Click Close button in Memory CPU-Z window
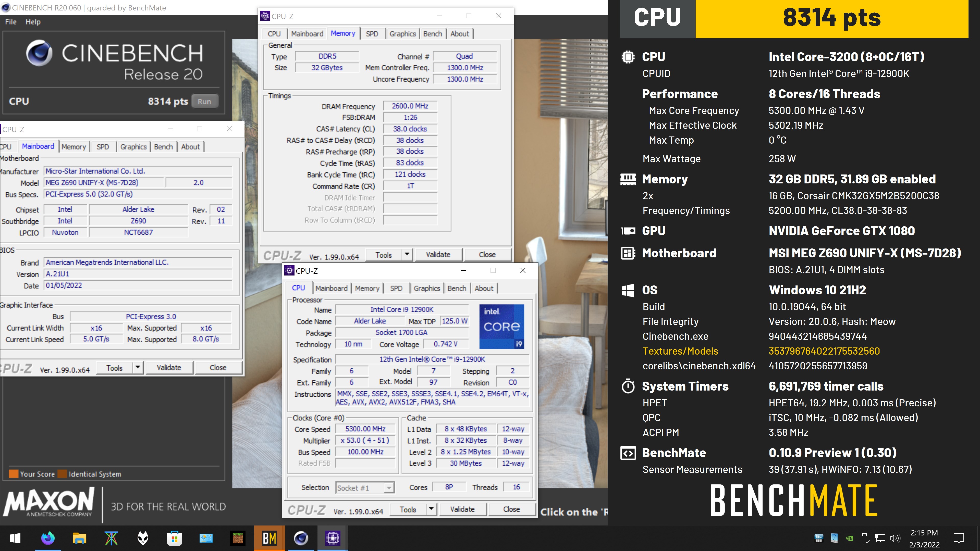Image resolution: width=980 pixels, height=551 pixels. point(487,254)
